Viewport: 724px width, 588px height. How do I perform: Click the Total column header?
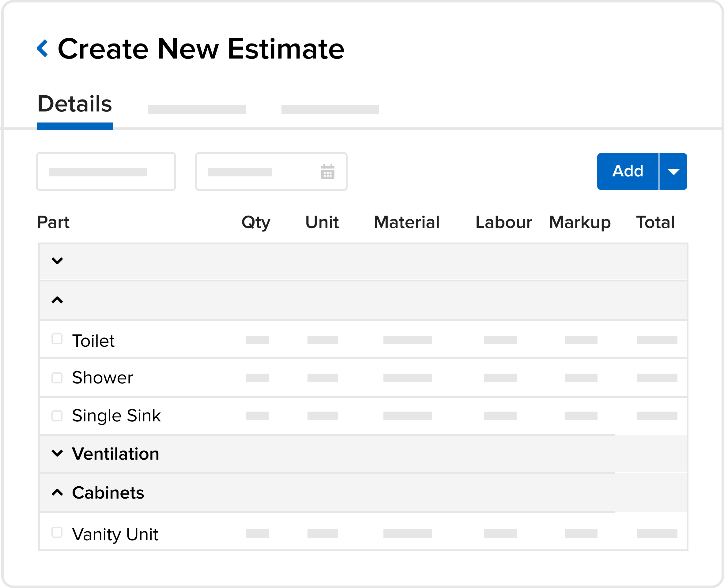tap(655, 223)
